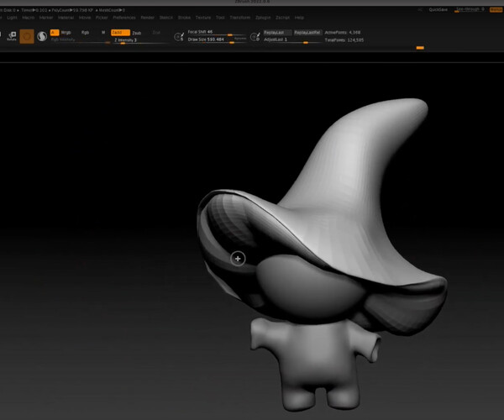504x420 pixels.
Task: Click the TotalPoints: 124,505 readout
Action: pos(344,40)
